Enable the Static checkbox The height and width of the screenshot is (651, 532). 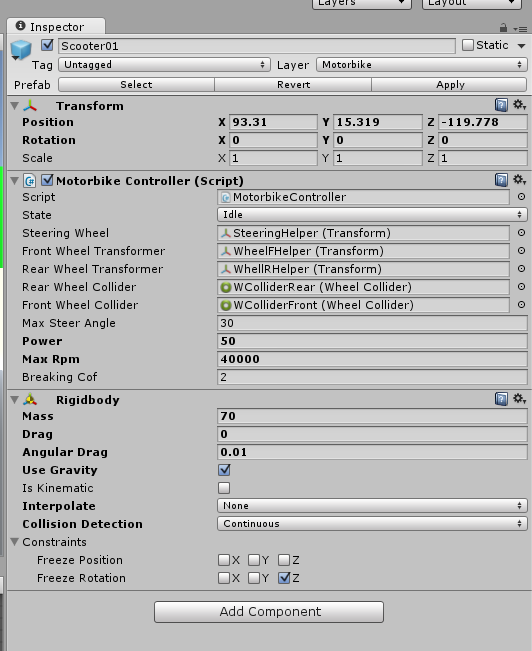coord(468,45)
